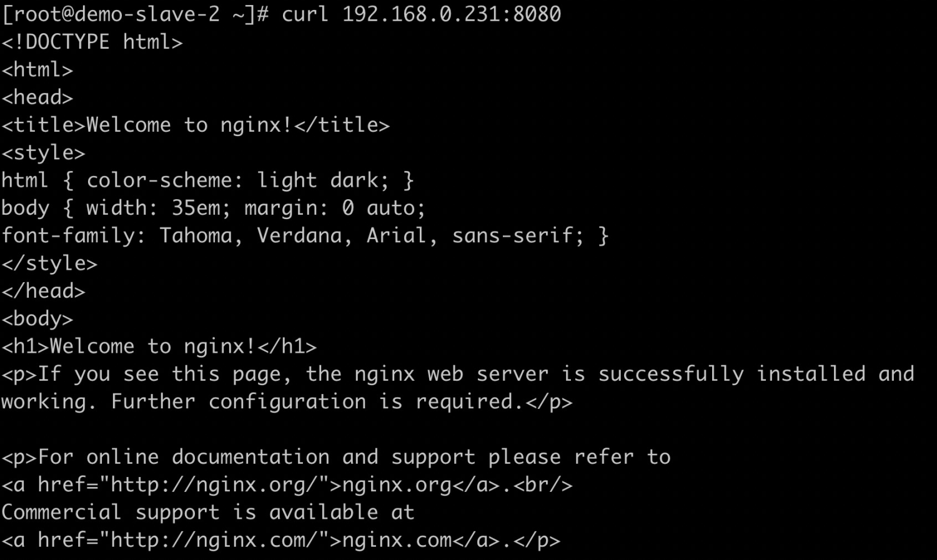This screenshot has height=560, width=937.
Task: Click the nginx.org anchor text
Action: tap(397, 485)
